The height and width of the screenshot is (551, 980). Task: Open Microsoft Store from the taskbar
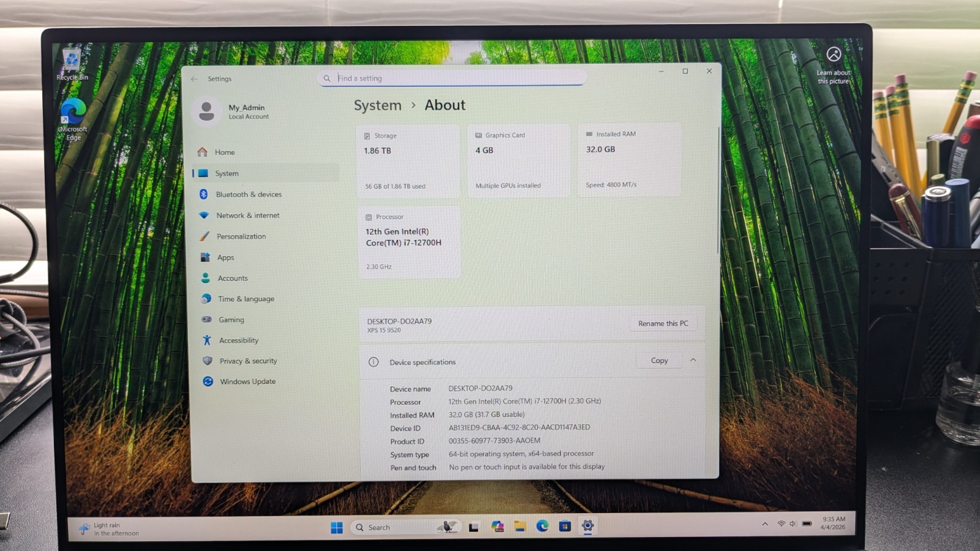(565, 526)
